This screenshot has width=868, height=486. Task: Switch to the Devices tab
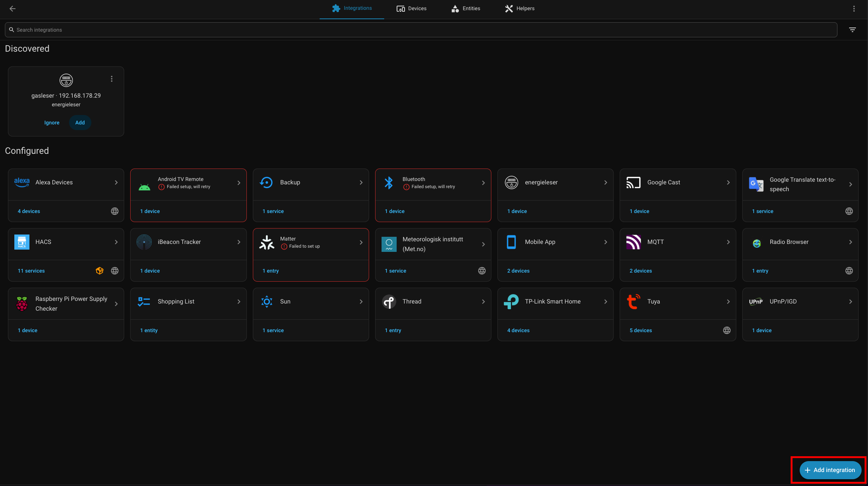point(411,8)
